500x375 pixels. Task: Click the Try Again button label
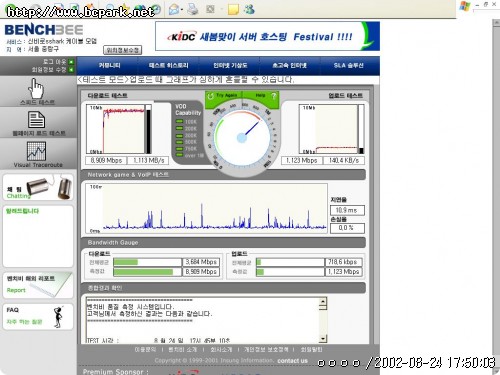(226, 96)
